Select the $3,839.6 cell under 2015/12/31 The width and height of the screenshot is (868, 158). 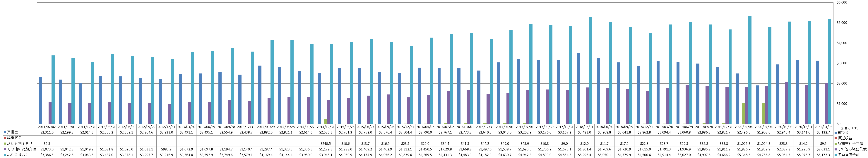405,155
